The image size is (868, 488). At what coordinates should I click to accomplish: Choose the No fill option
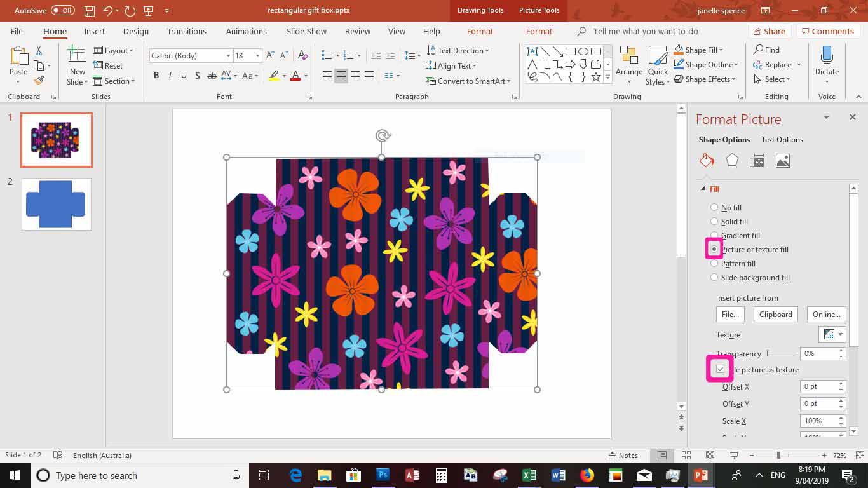714,207
